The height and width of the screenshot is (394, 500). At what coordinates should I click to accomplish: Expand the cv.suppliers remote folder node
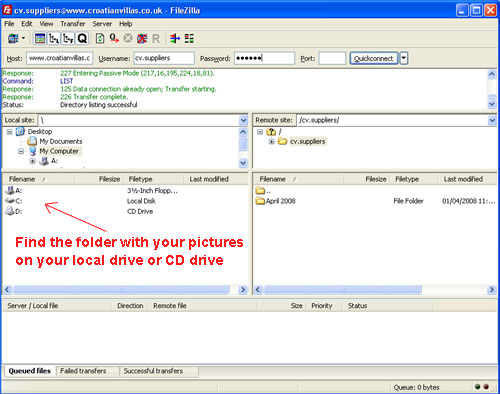click(x=271, y=141)
